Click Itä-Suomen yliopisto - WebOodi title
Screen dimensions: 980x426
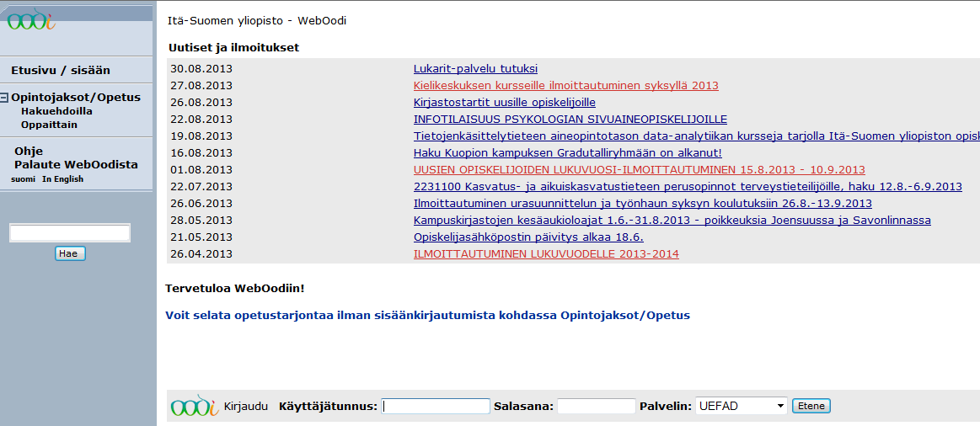(257, 20)
